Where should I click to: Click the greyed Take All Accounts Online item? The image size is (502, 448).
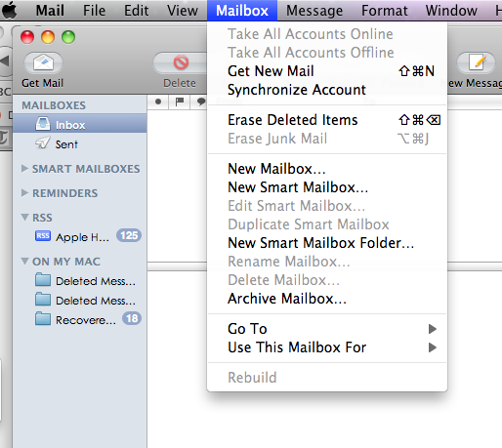pos(327,34)
